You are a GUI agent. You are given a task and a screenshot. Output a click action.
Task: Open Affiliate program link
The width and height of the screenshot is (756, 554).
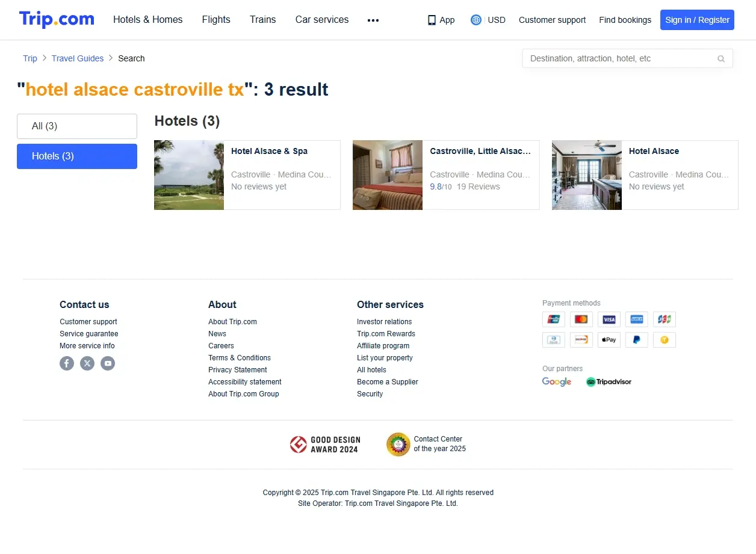pyautogui.click(x=383, y=346)
